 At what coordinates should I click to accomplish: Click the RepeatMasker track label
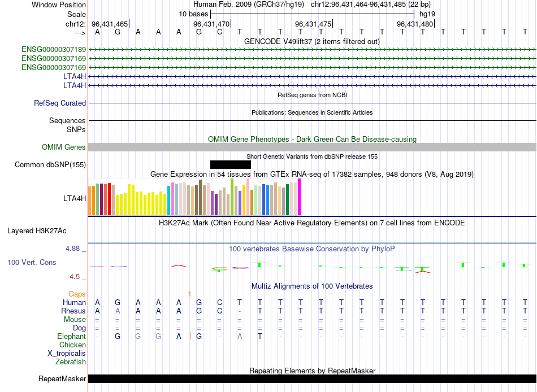click(x=62, y=378)
